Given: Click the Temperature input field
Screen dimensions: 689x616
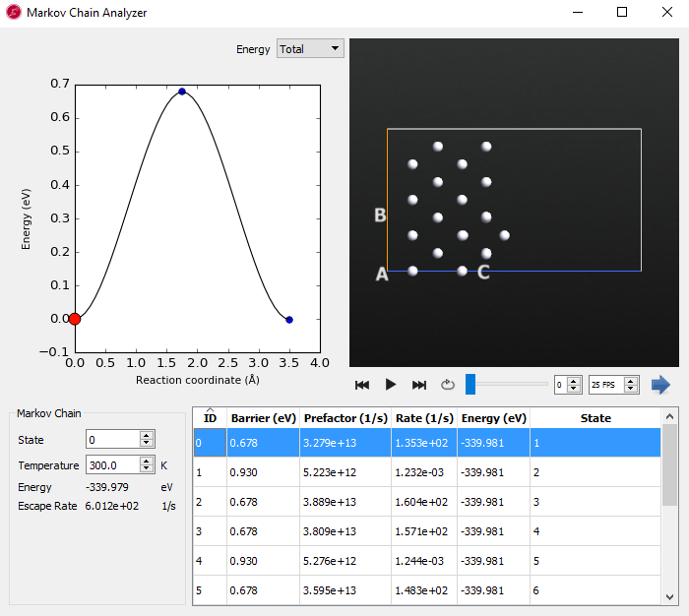Looking at the screenshot, I should coord(113,464).
